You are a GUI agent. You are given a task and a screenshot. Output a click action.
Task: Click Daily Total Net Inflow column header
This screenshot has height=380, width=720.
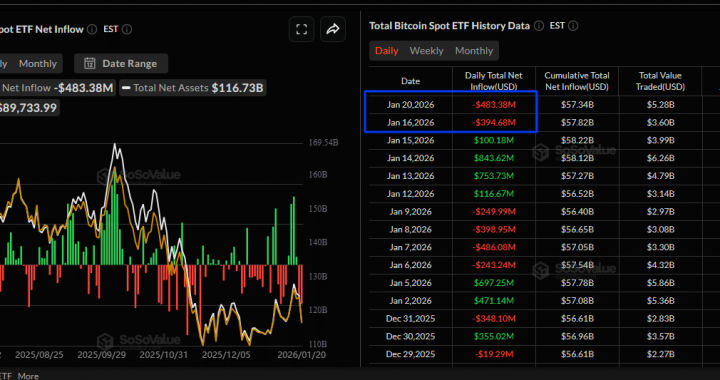[494, 81]
